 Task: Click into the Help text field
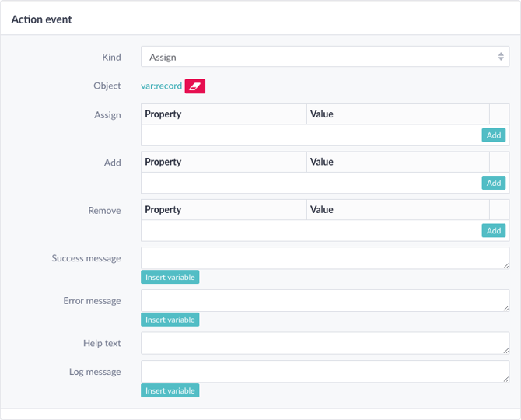[324, 343]
